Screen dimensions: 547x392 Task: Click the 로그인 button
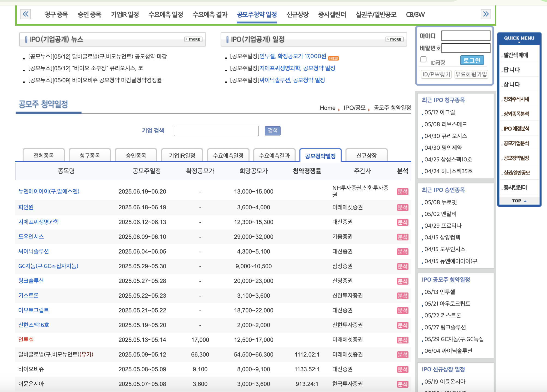click(473, 60)
